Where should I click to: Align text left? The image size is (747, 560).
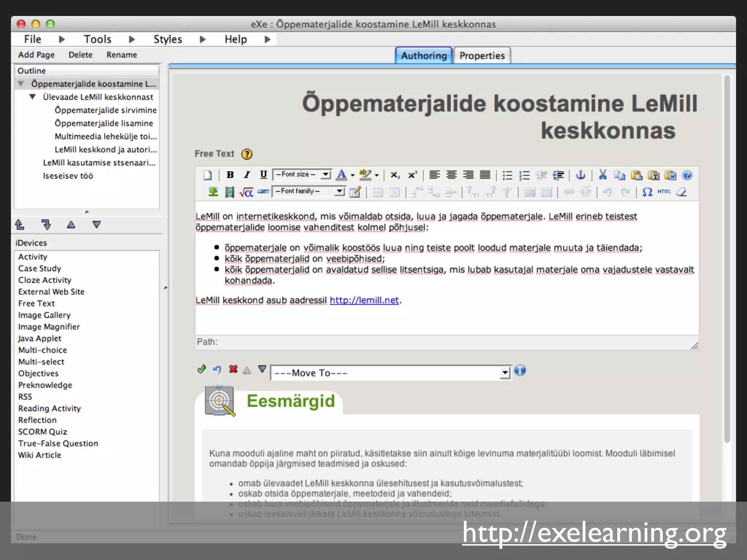[434, 175]
